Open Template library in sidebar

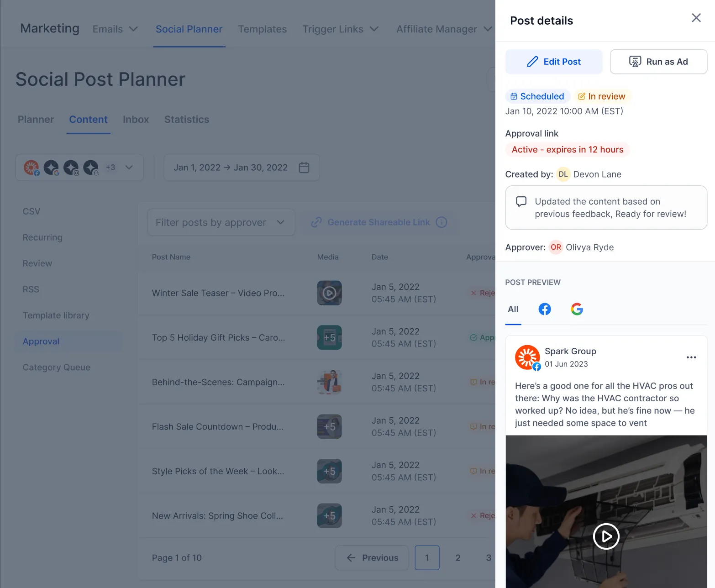(x=56, y=315)
